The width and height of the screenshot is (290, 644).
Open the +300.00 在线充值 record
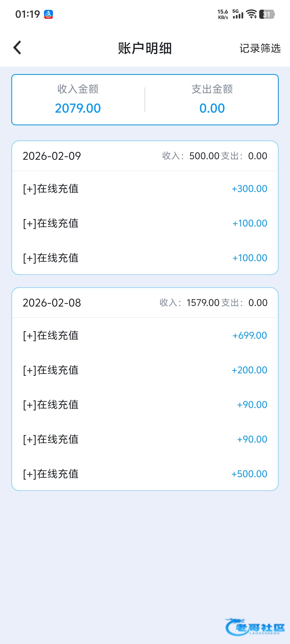coord(145,189)
